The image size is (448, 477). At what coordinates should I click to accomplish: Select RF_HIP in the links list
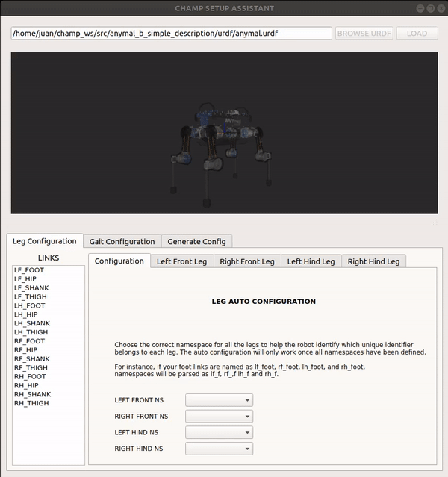[x=26, y=350]
